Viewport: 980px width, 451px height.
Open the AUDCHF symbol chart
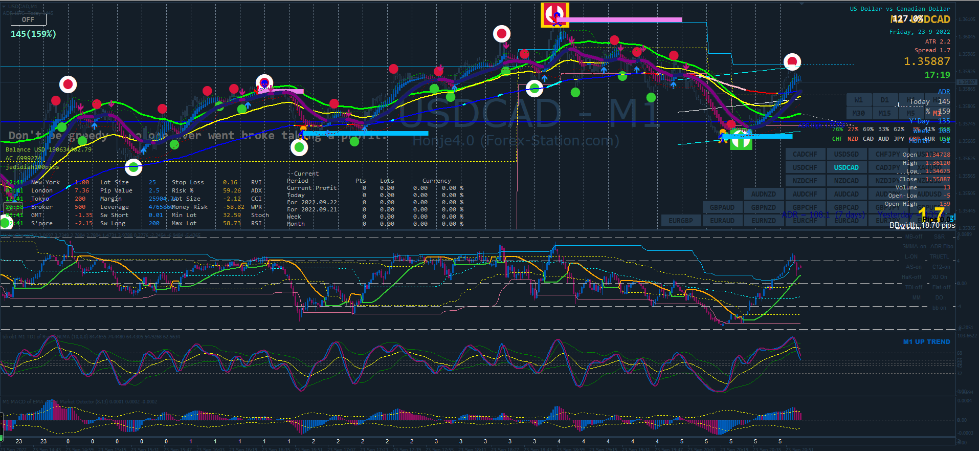click(805, 194)
